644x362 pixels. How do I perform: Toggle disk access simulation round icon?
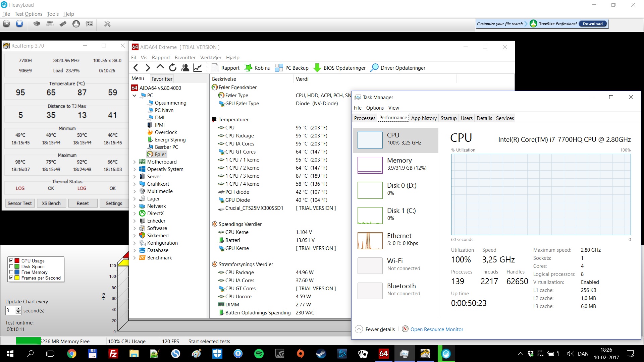click(76, 24)
